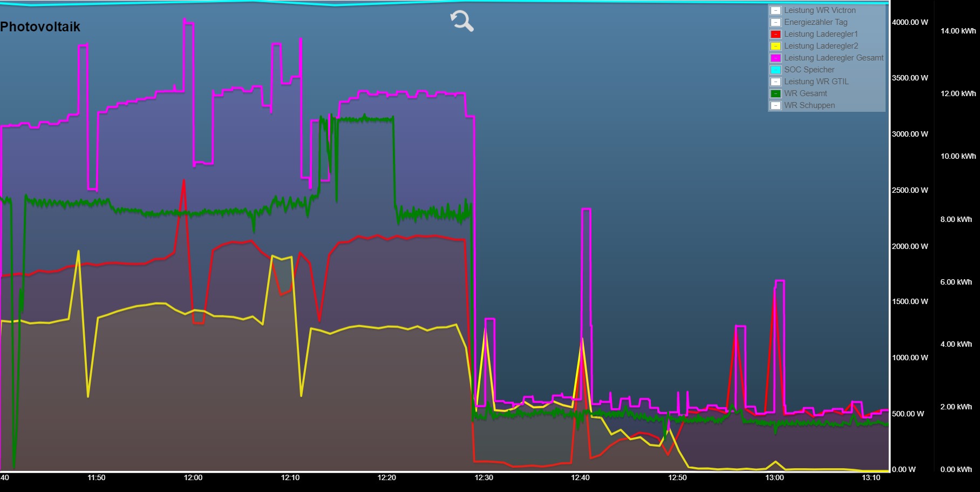Click the 12:20 time axis label

tap(387, 477)
